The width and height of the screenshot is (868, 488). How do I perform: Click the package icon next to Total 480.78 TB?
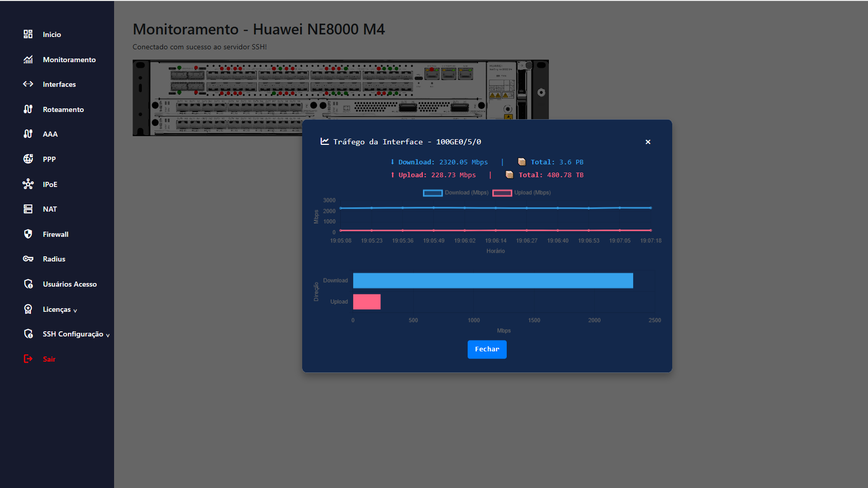[509, 175]
